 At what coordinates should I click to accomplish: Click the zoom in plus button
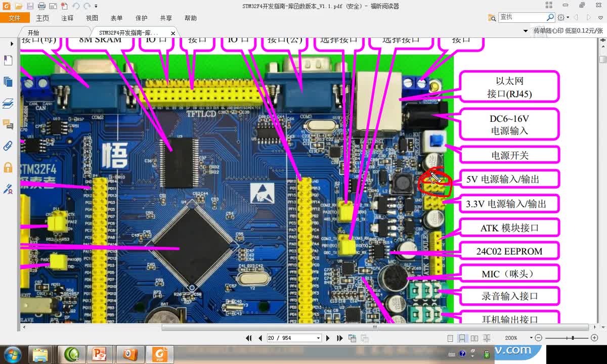tap(594, 338)
